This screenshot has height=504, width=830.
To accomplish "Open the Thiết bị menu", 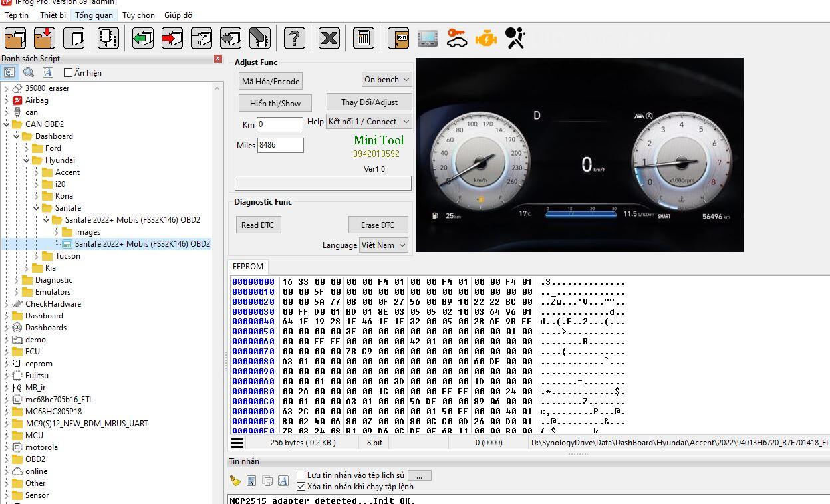I will [53, 15].
